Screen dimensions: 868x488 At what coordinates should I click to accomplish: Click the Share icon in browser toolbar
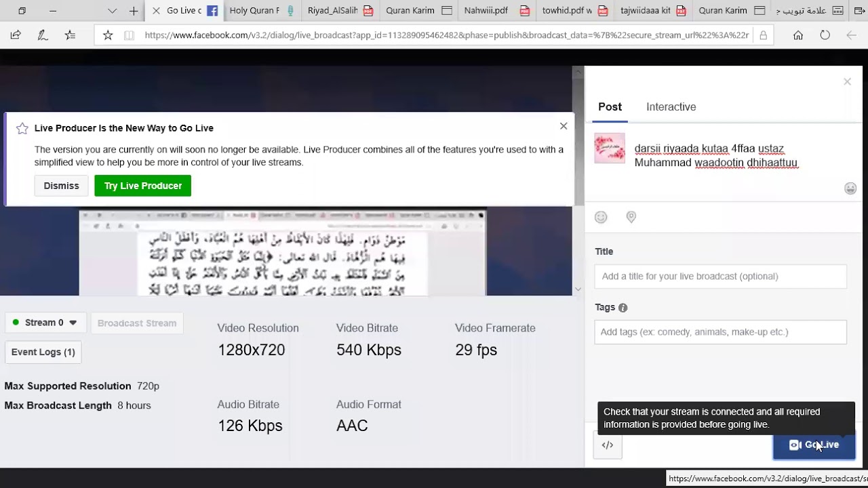(x=16, y=35)
